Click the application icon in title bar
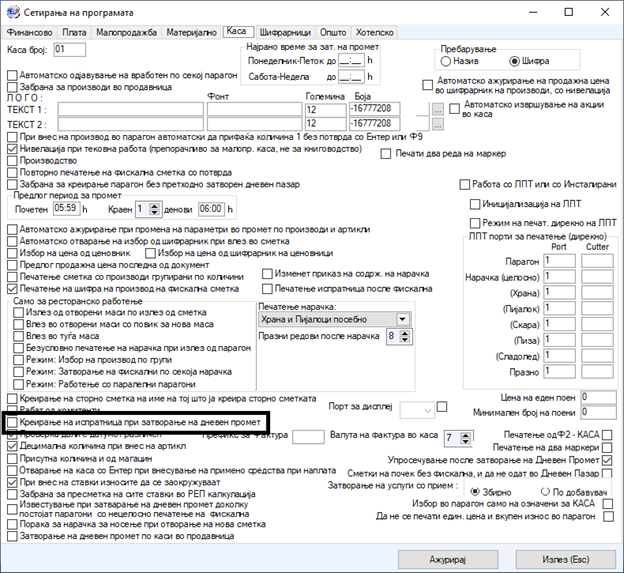The height and width of the screenshot is (573, 624). [x=13, y=12]
